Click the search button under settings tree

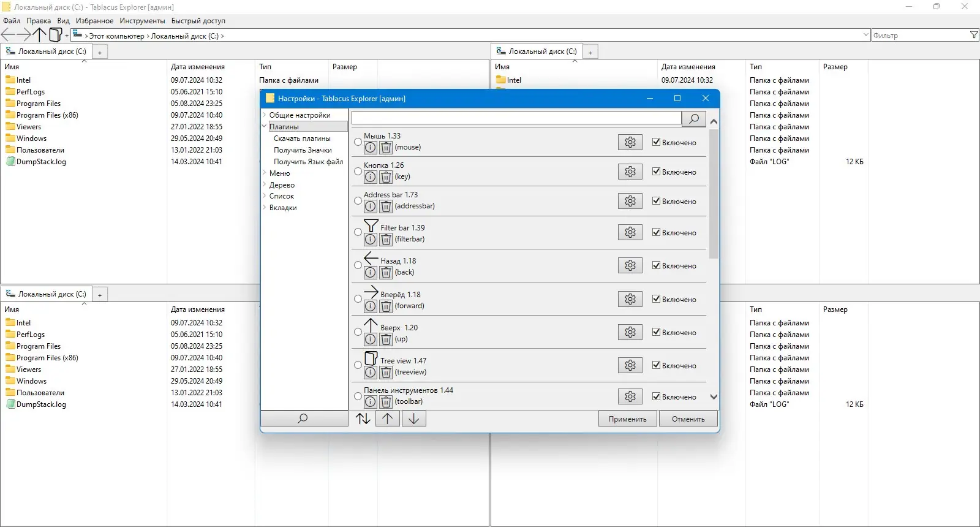(304, 419)
